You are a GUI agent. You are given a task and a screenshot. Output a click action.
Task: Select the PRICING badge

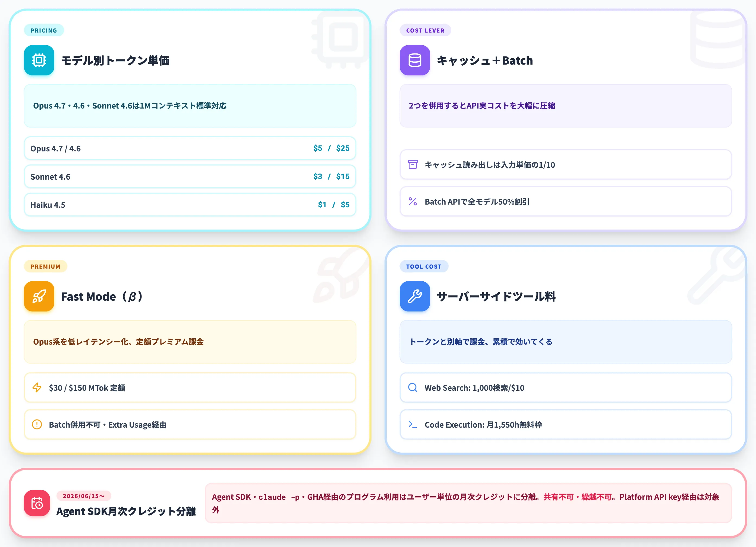tap(44, 30)
